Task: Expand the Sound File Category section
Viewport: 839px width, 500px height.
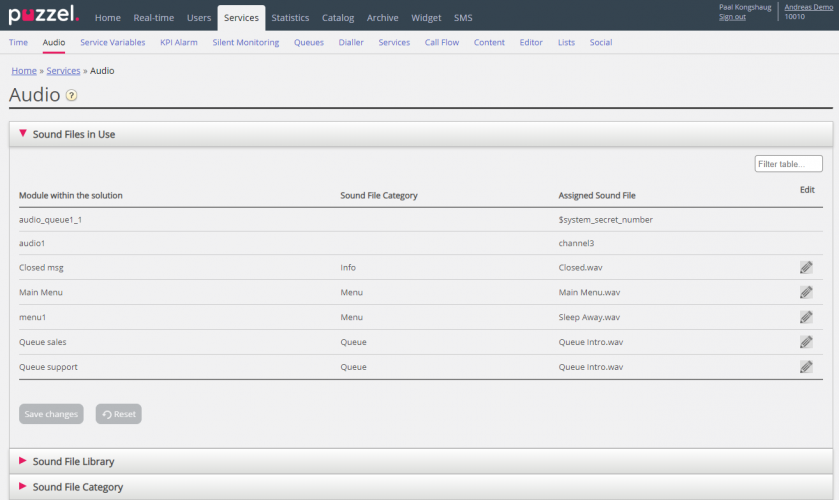Action: [x=77, y=487]
